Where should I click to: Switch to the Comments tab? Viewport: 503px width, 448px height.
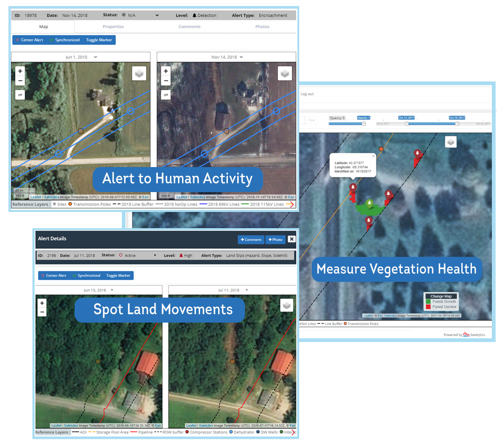(x=189, y=26)
